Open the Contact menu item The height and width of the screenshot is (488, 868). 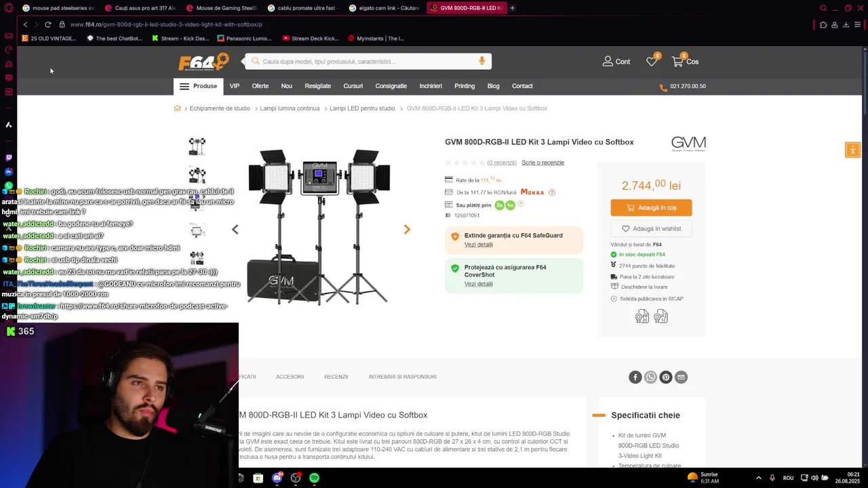[x=522, y=86]
